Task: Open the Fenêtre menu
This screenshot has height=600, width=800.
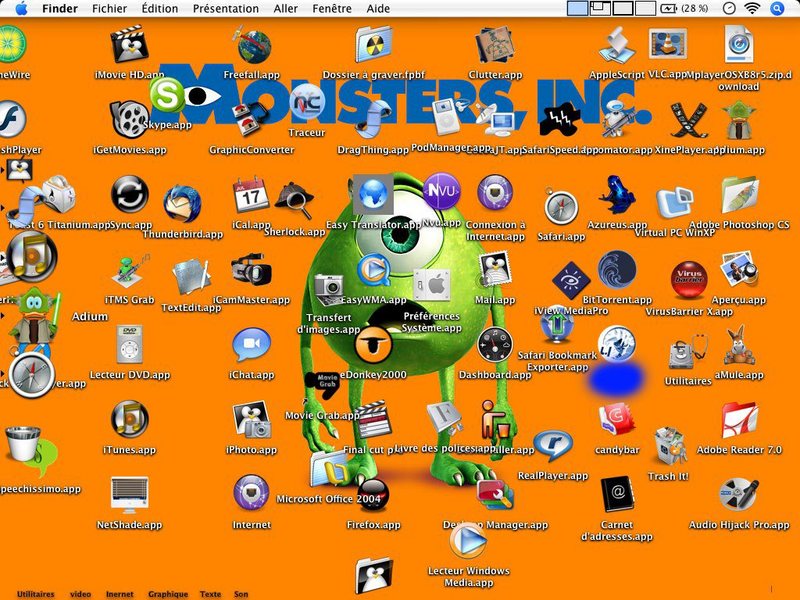Action: tap(332, 9)
